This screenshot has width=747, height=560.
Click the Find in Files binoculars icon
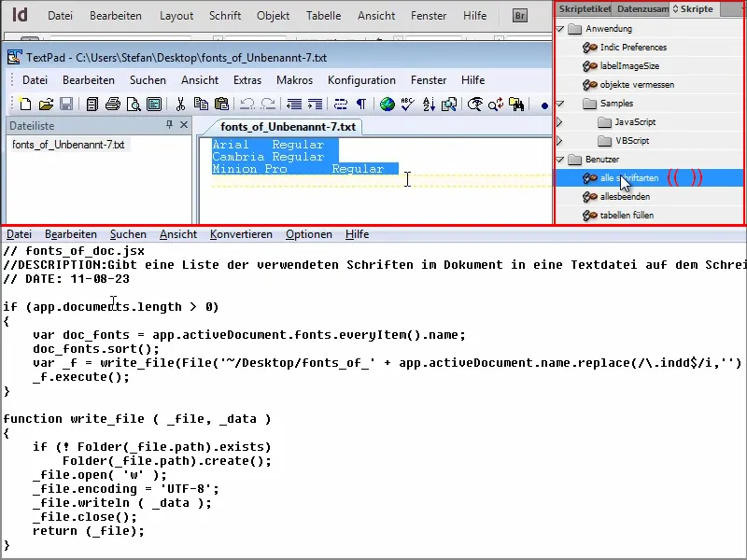(x=516, y=104)
